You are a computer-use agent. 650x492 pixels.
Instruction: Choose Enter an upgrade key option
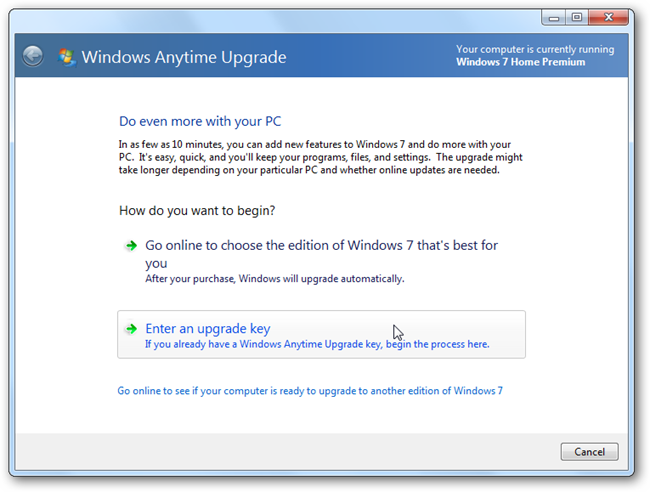[321, 334]
